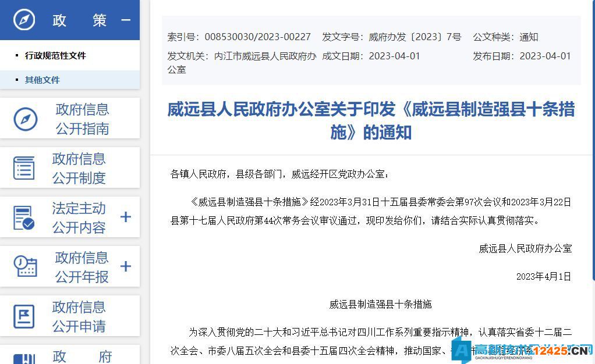Click the signature line 威远县人民政府办公室
Screen dimensions: 595x364
[x=525, y=249]
